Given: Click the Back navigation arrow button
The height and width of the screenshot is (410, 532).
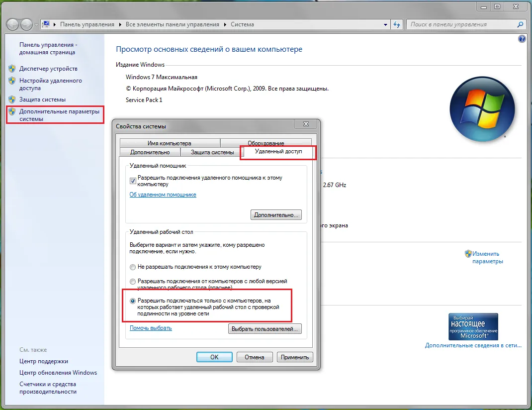Looking at the screenshot, I should coord(12,24).
